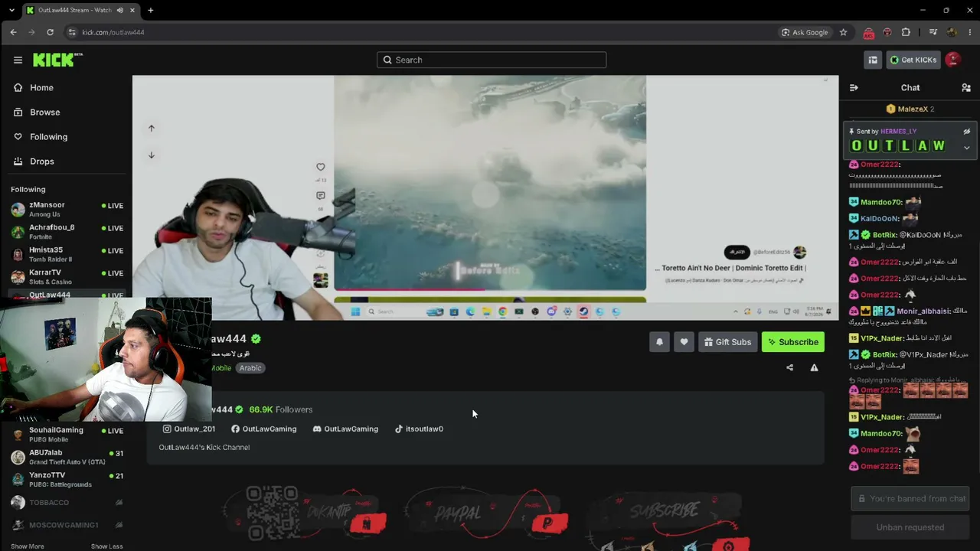Open zMansoor channel in Following list
Image resolution: width=980 pixels, height=551 pixels.
[x=67, y=209]
